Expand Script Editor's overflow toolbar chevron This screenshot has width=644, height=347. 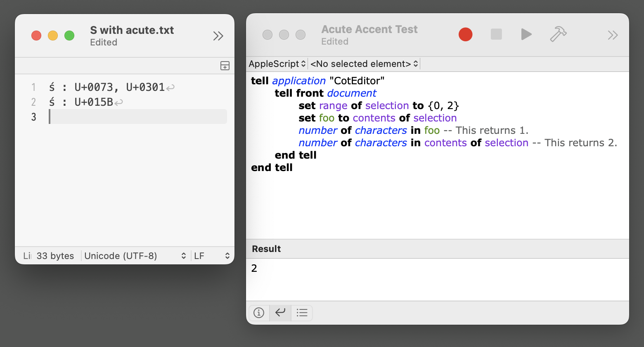click(x=613, y=35)
